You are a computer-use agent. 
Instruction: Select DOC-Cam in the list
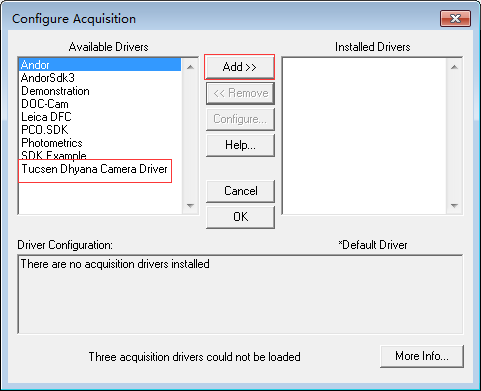[x=100, y=104]
